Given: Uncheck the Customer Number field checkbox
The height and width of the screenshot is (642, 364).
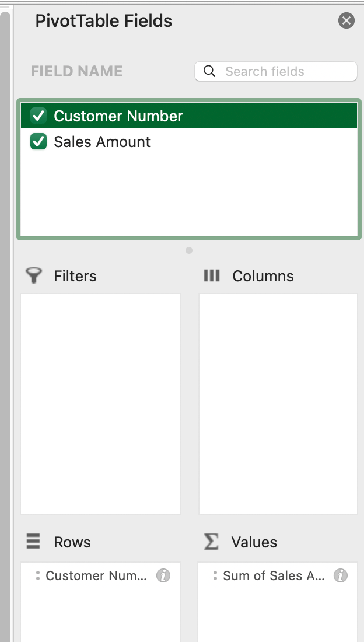Looking at the screenshot, I should click(x=38, y=116).
